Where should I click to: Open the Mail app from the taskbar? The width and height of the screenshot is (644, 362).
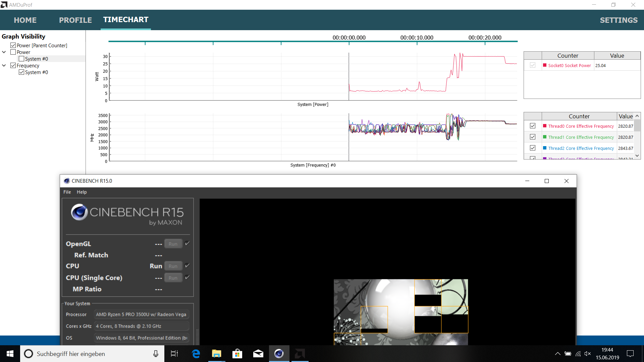point(258,354)
